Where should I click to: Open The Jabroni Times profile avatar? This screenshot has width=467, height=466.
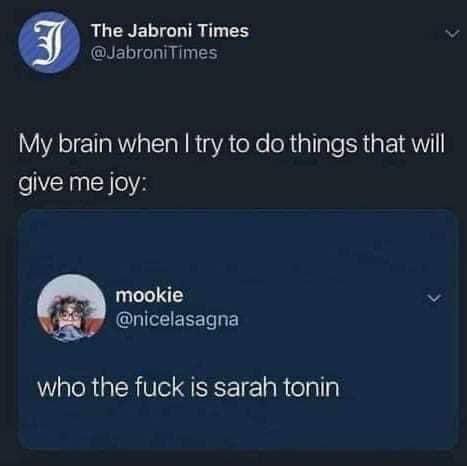(49, 42)
